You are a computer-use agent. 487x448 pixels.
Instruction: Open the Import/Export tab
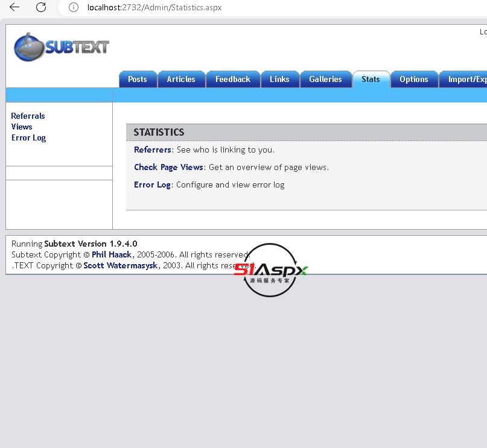pos(463,79)
